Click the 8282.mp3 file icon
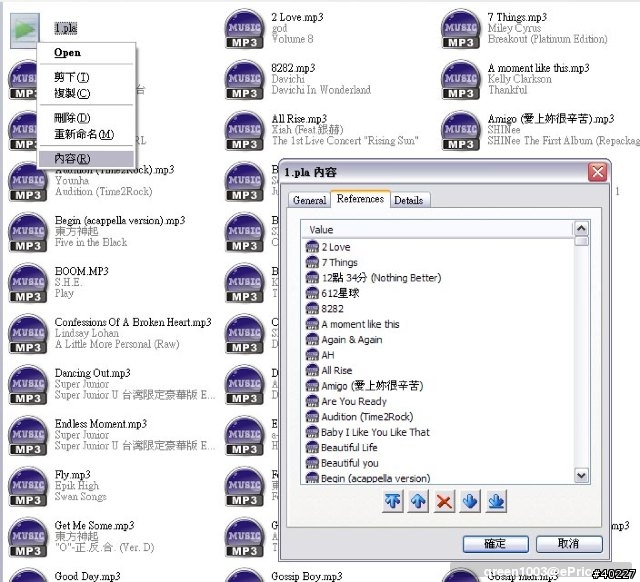Viewport: 640px width, 582px height. [x=244, y=80]
